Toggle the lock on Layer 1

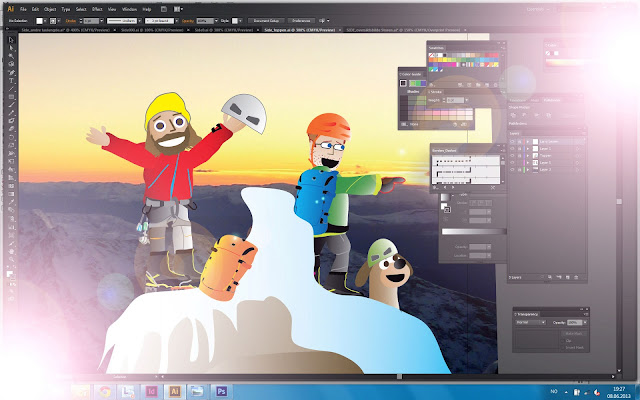[x=519, y=149]
